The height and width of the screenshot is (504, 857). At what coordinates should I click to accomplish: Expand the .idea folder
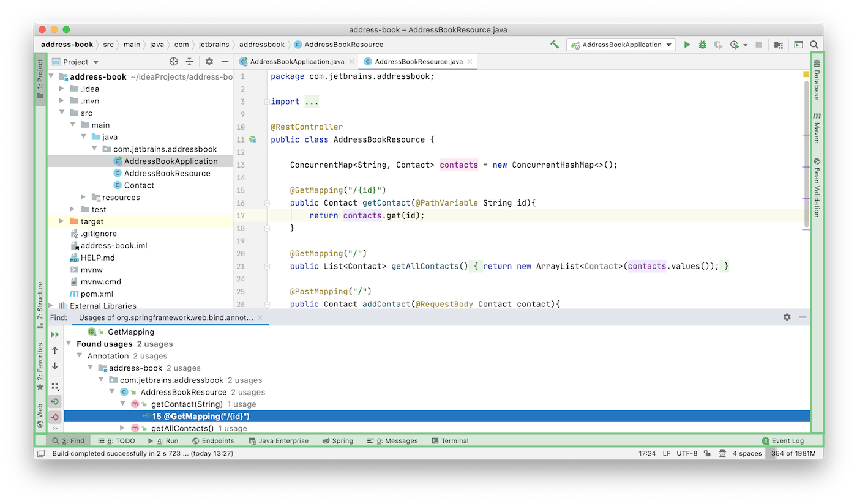coord(61,89)
